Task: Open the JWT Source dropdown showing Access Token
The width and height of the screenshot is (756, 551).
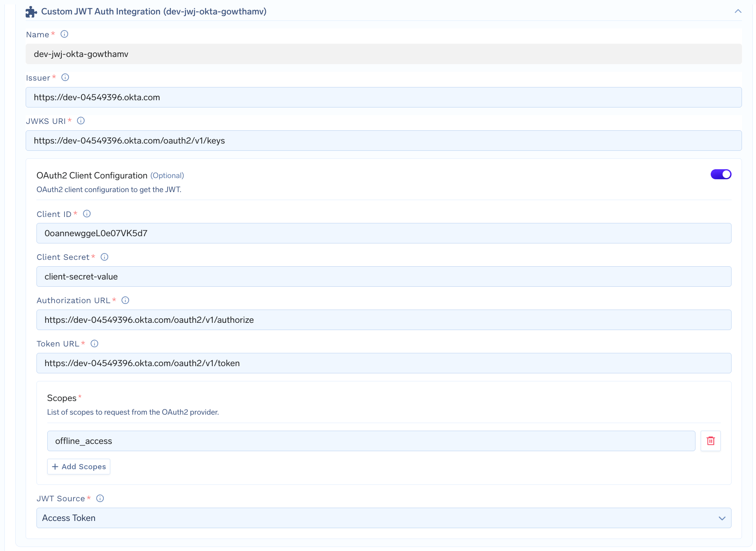Action: (384, 518)
